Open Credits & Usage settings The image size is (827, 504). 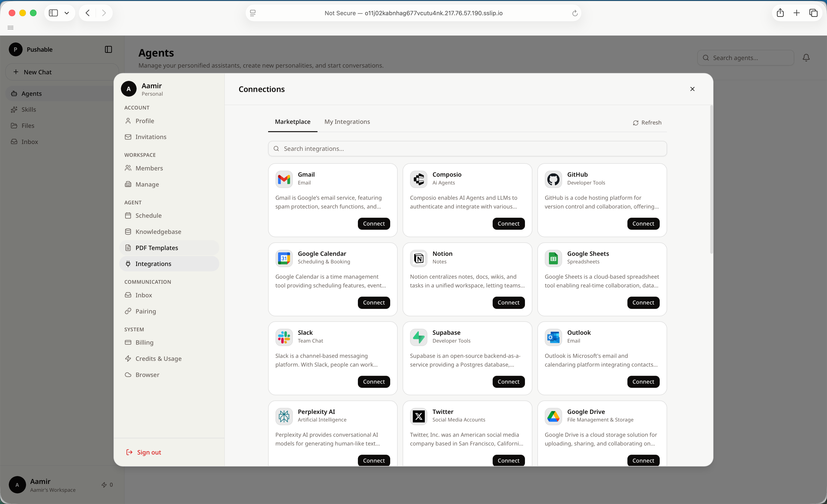[x=169, y=358]
